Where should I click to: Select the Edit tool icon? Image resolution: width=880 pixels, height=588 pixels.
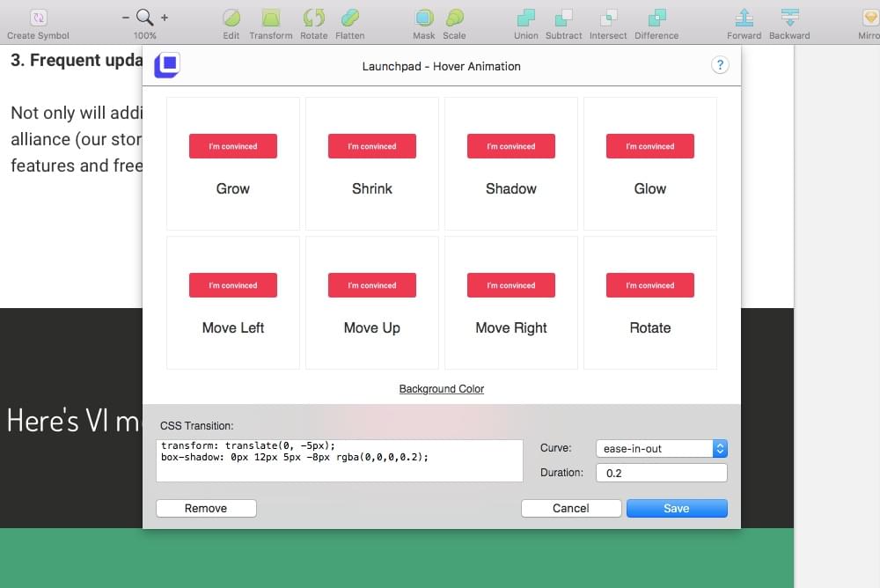click(x=231, y=18)
